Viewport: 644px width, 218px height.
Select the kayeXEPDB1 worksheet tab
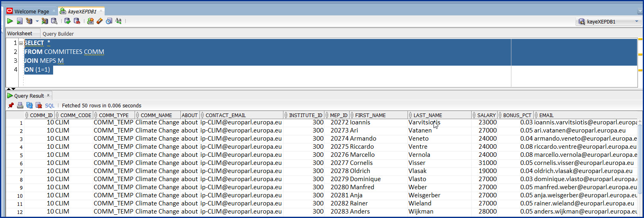(x=82, y=11)
